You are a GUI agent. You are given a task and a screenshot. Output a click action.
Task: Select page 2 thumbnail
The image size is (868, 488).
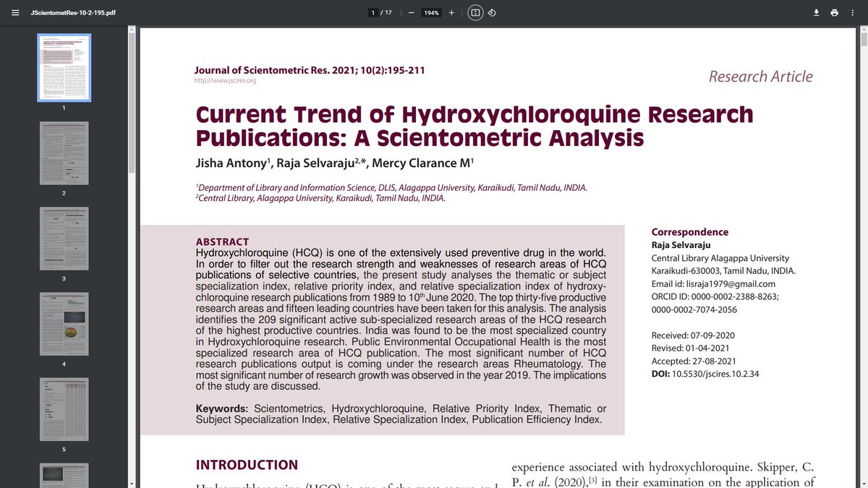coord(64,153)
